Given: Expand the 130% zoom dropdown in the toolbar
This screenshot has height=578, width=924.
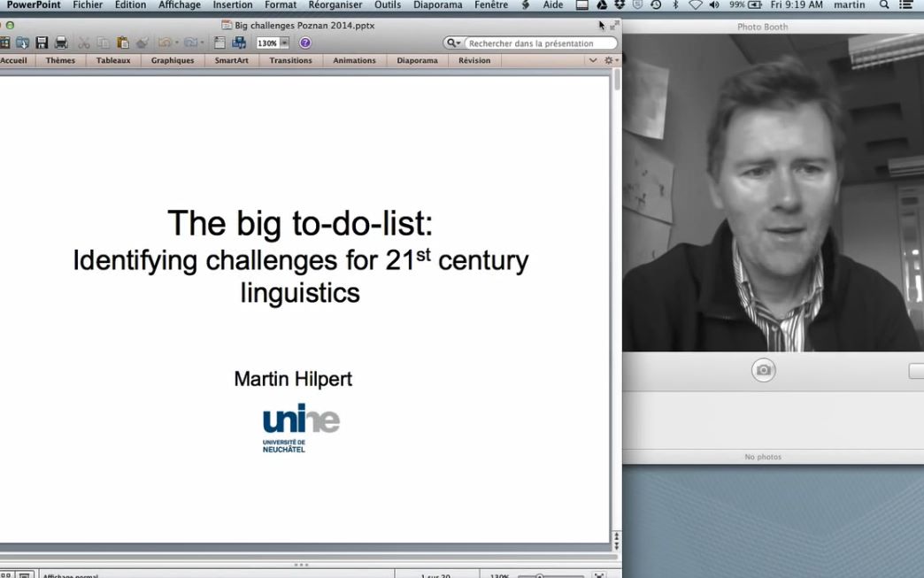Looking at the screenshot, I should 285,43.
